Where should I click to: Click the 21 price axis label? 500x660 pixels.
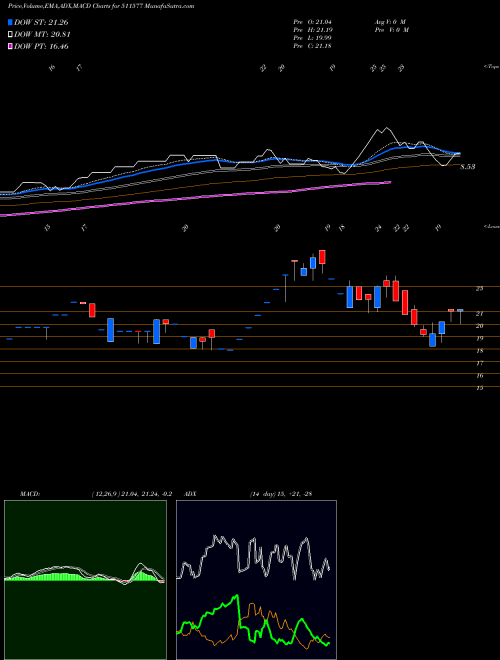[479, 314]
